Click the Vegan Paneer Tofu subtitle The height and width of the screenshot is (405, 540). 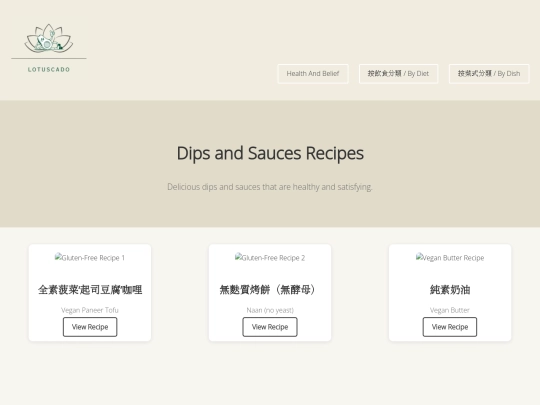coord(90,310)
